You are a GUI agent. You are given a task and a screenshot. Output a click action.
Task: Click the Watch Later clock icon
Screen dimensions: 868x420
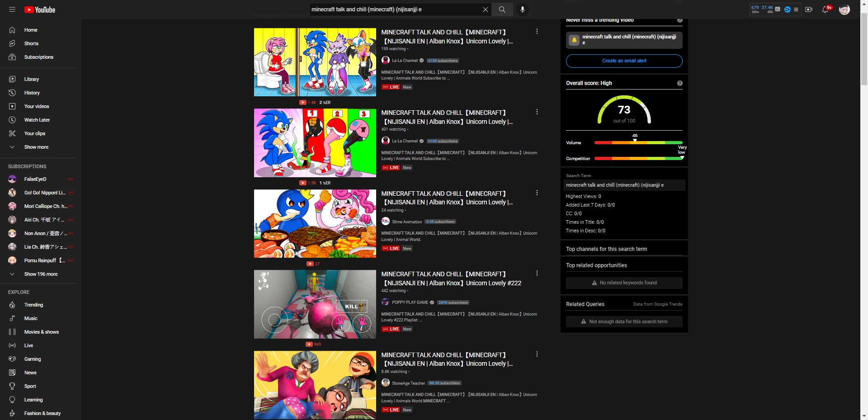(x=12, y=120)
